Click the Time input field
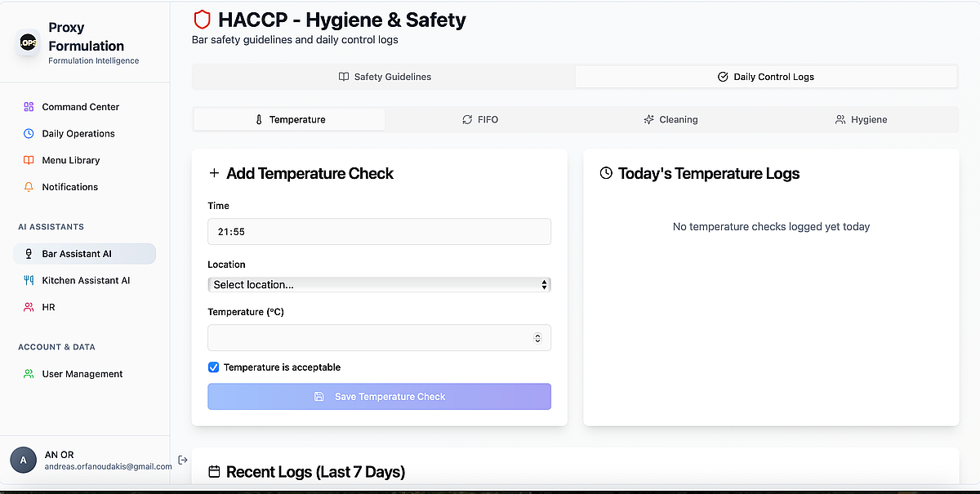 coord(379,232)
